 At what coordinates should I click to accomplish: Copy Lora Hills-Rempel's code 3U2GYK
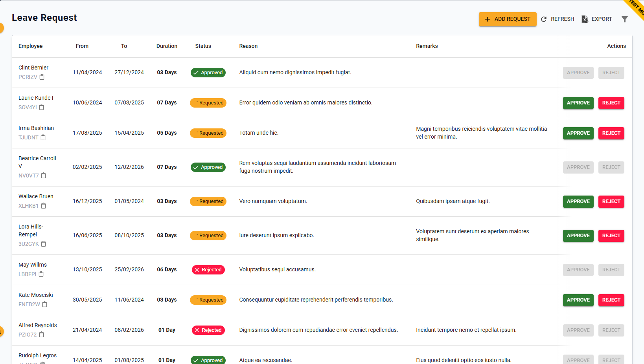tap(43, 244)
